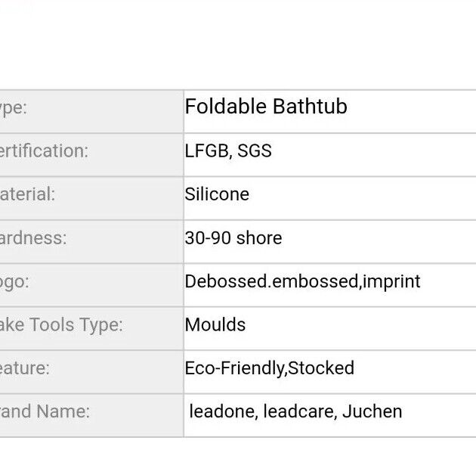Click the Brand Name label cell
476x459 pixels.
pos(91,415)
